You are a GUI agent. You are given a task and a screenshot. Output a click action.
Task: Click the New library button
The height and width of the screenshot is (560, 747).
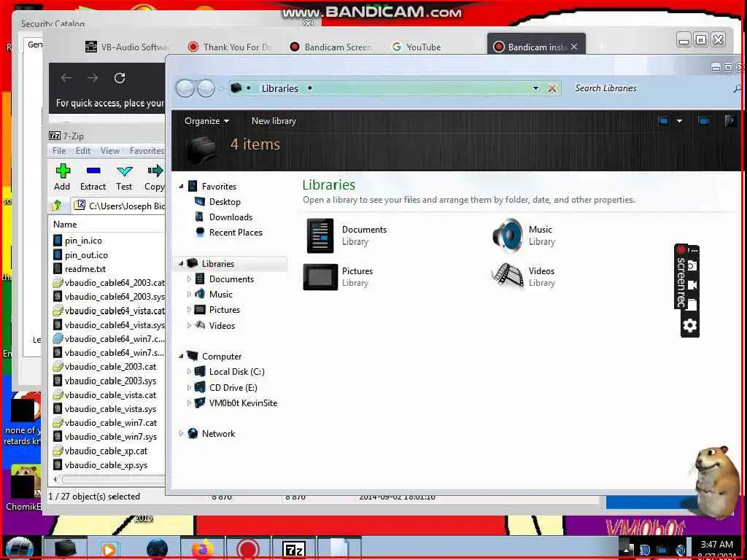click(x=274, y=121)
